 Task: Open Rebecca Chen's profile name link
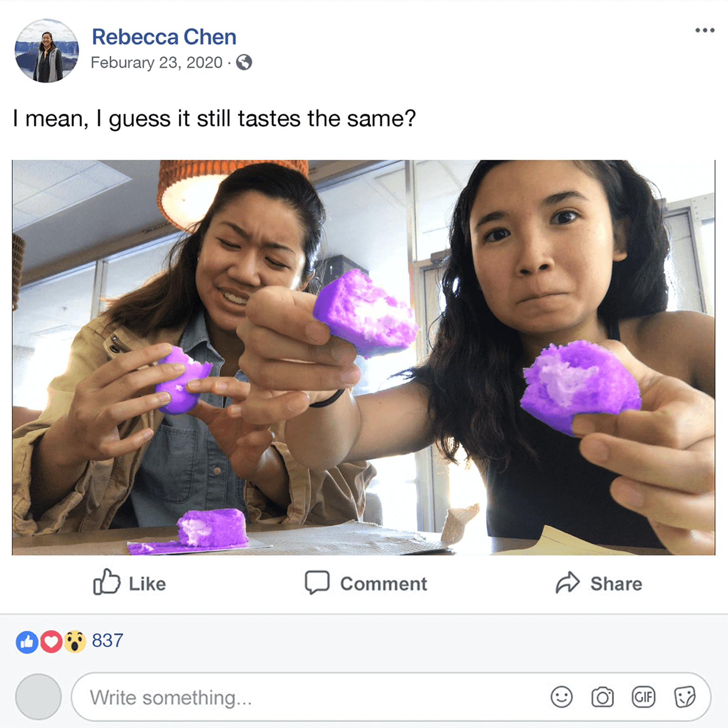(x=164, y=37)
